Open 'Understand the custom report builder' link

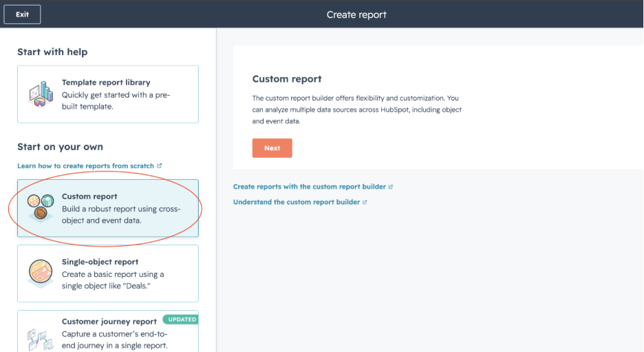pyautogui.click(x=297, y=202)
